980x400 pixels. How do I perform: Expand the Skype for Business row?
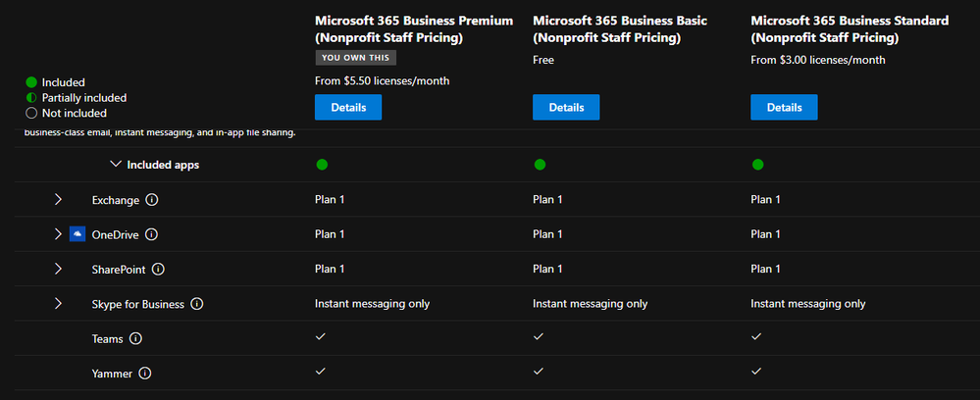tap(58, 304)
